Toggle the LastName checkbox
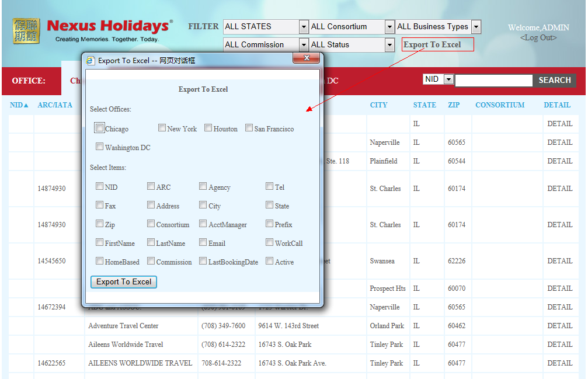The width and height of the screenshot is (588, 379). pyautogui.click(x=151, y=242)
